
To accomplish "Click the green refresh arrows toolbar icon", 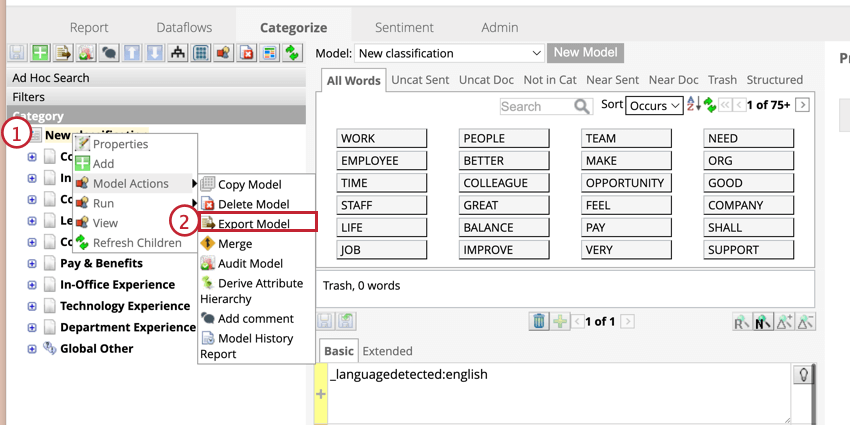I will (x=292, y=53).
